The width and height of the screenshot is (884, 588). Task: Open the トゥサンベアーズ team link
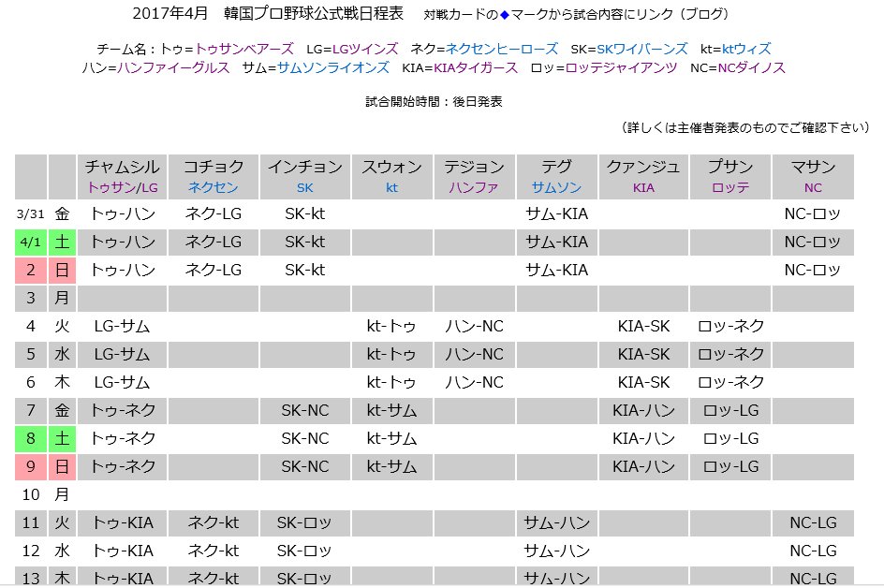click(244, 49)
